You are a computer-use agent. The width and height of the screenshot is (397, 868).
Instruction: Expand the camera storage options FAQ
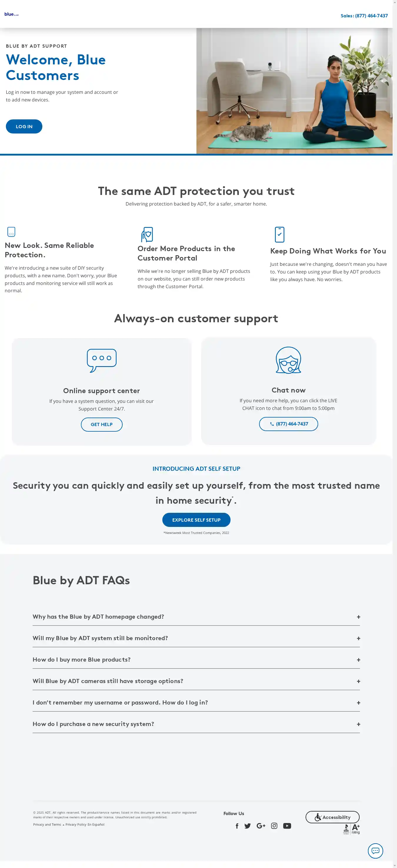pos(196,681)
